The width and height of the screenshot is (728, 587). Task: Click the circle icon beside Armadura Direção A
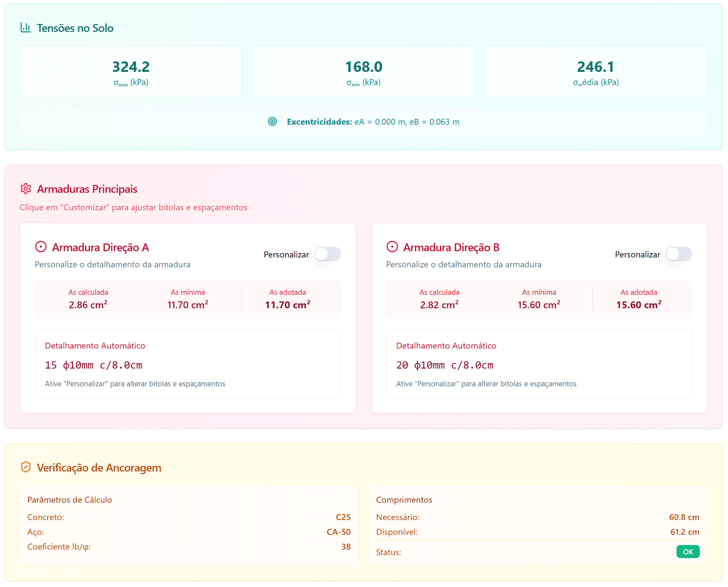pyautogui.click(x=41, y=247)
